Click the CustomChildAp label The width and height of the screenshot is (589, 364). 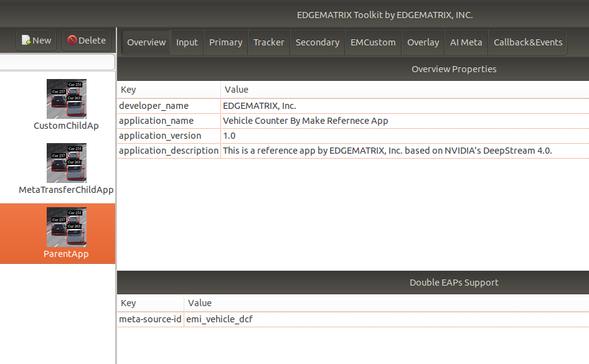click(66, 126)
